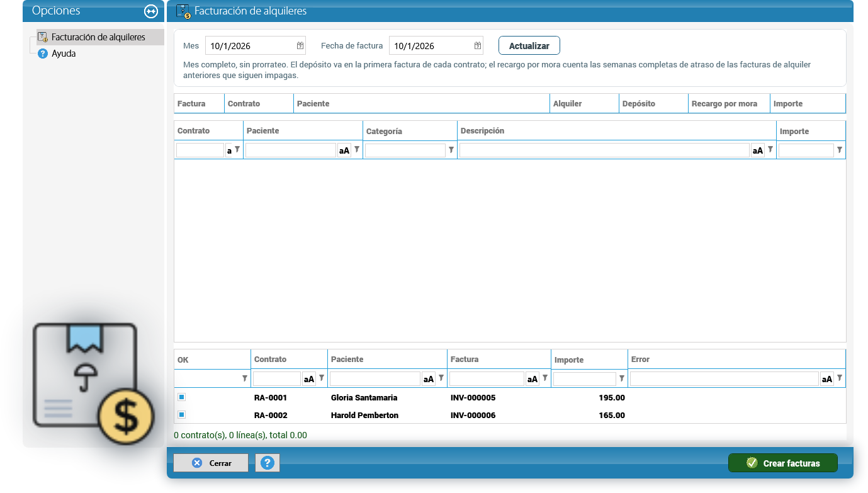Image resolution: width=868 pixels, height=493 pixels.
Task: Click the amount 165.00
Action: 612,416
